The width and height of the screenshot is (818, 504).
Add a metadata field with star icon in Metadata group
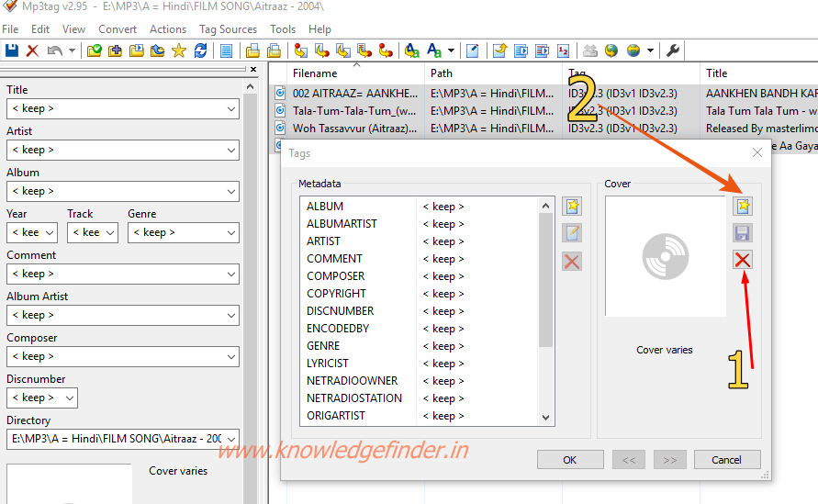[572, 206]
